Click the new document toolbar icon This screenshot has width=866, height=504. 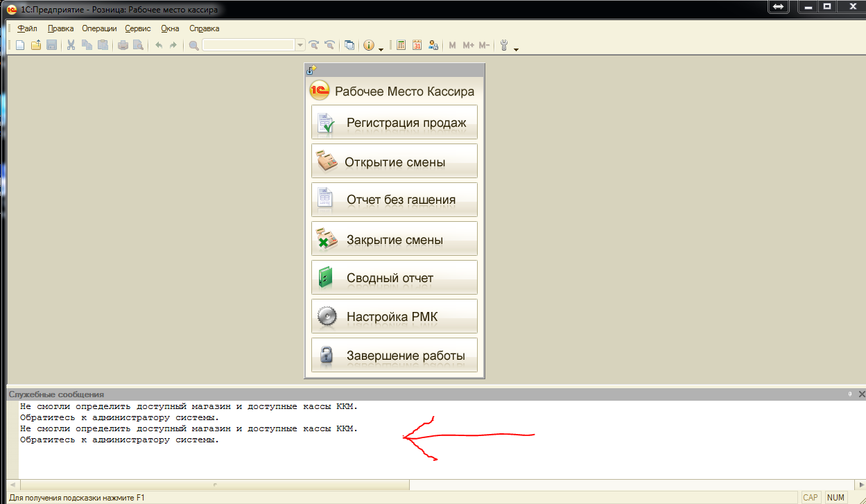point(20,45)
